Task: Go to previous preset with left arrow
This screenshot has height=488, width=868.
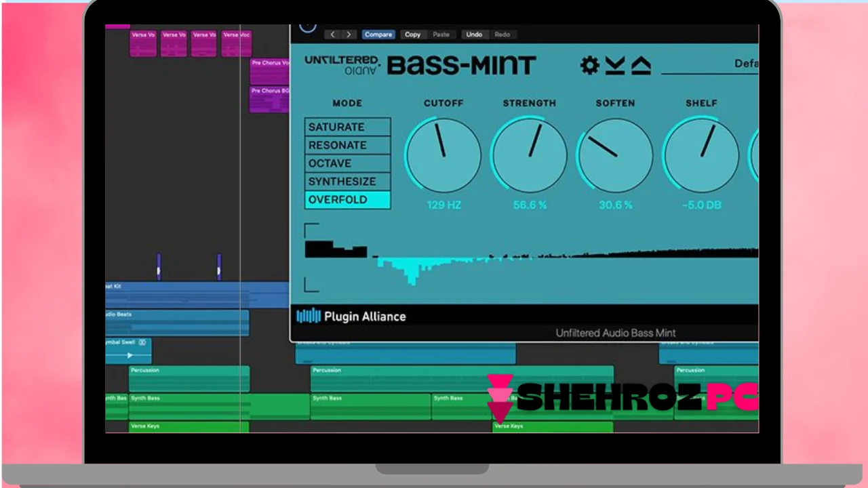Action: pyautogui.click(x=333, y=35)
